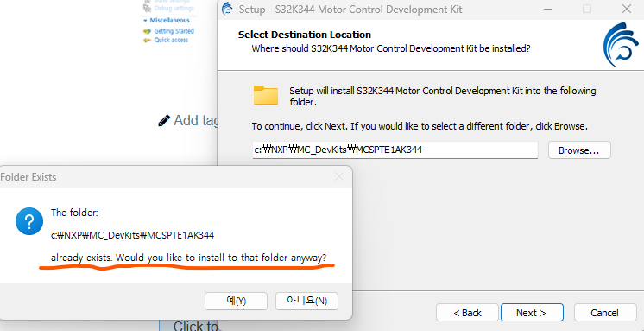Click the Debug settings icon
The height and width of the screenshot is (331, 644).
point(147,9)
